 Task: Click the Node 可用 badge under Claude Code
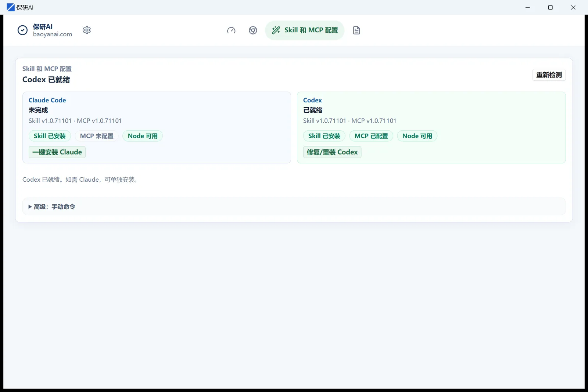tap(143, 136)
